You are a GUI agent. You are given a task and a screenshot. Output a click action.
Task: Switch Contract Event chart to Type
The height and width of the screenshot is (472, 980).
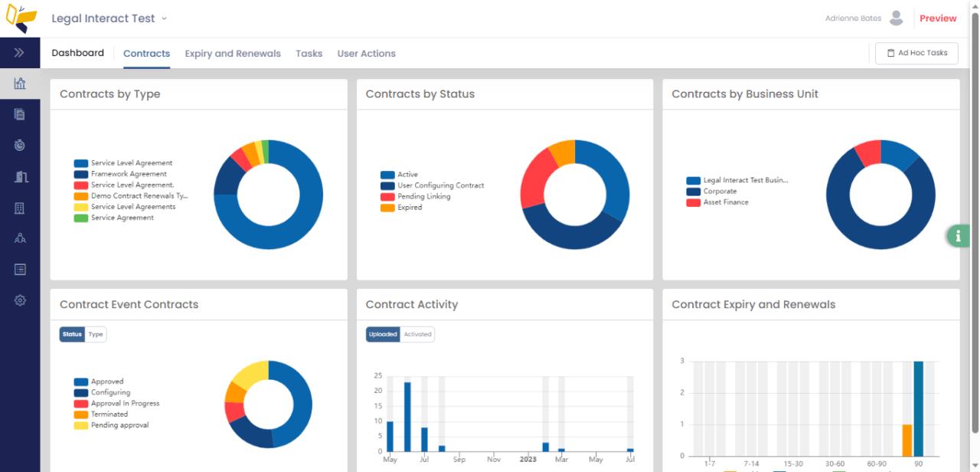(96, 334)
